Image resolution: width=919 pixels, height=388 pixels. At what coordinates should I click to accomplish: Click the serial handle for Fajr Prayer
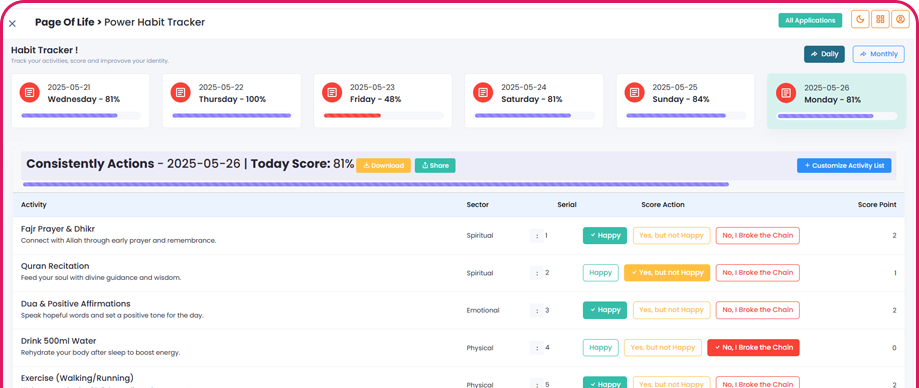pos(537,236)
